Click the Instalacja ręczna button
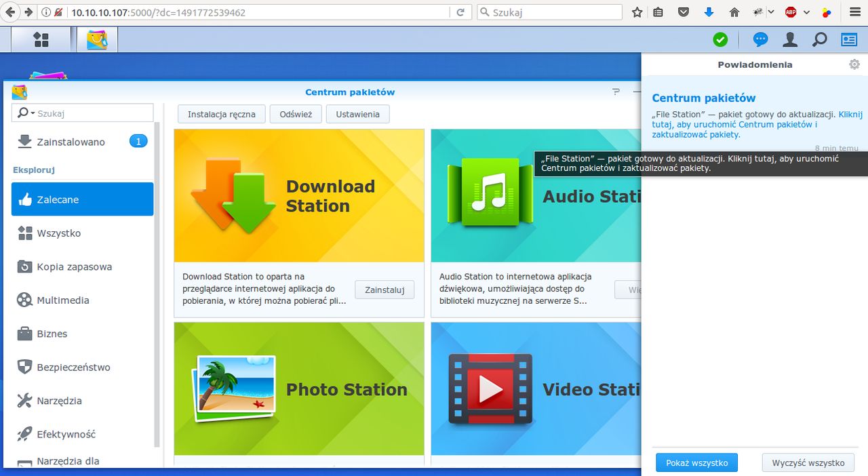 pos(222,114)
